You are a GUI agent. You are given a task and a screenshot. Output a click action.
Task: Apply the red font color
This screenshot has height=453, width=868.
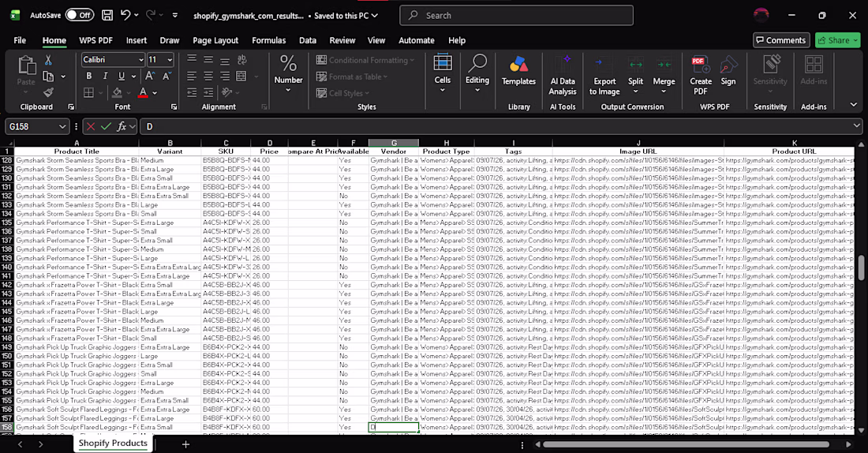[143, 92]
